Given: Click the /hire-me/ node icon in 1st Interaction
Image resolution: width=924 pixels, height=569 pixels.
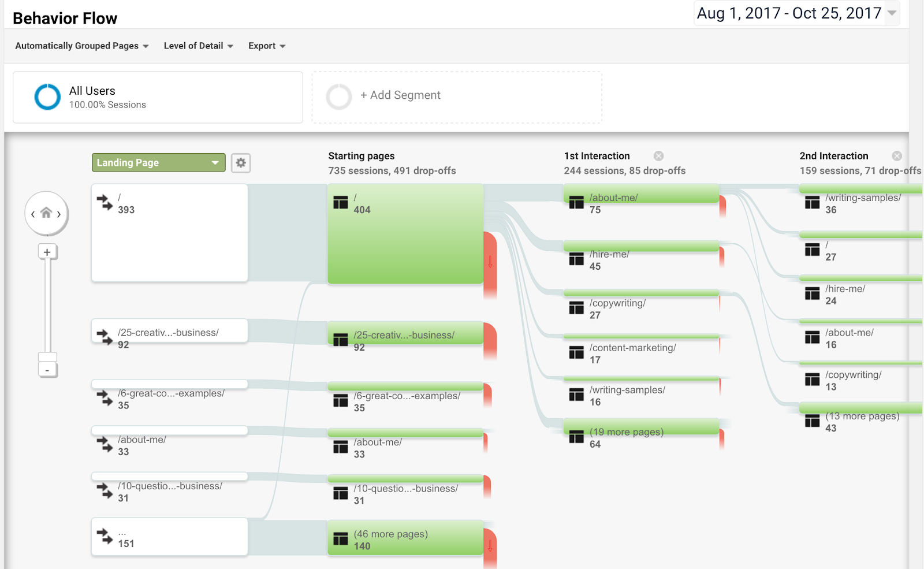Looking at the screenshot, I should 576,259.
